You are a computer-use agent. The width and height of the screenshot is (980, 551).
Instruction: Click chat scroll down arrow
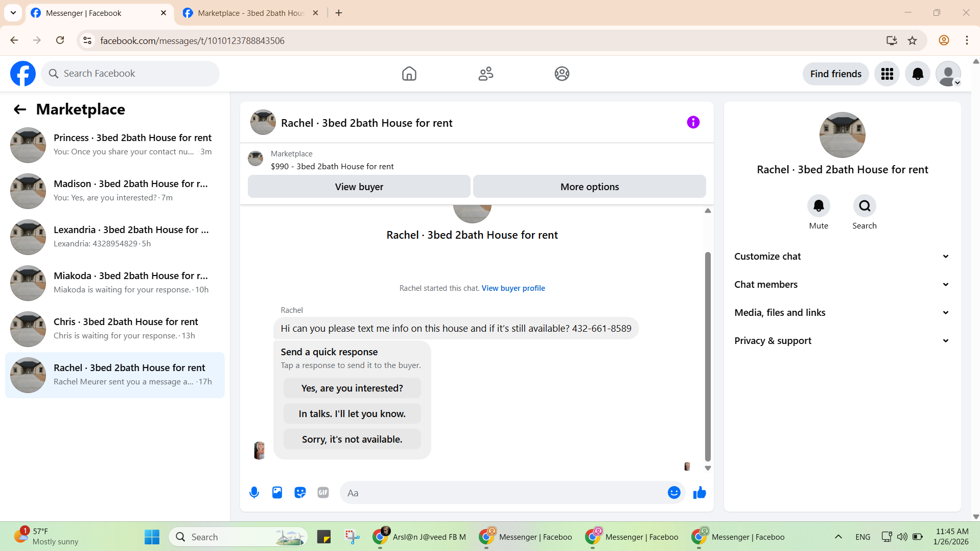[x=708, y=468]
